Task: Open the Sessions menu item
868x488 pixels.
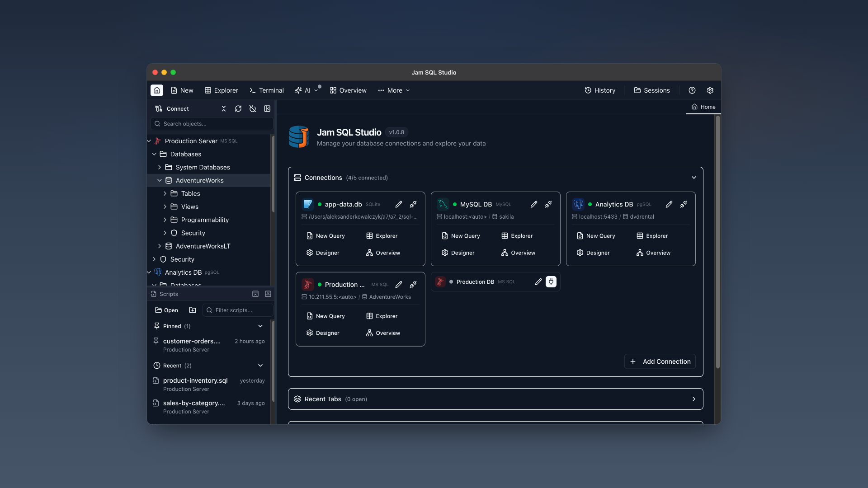Action: pos(651,90)
